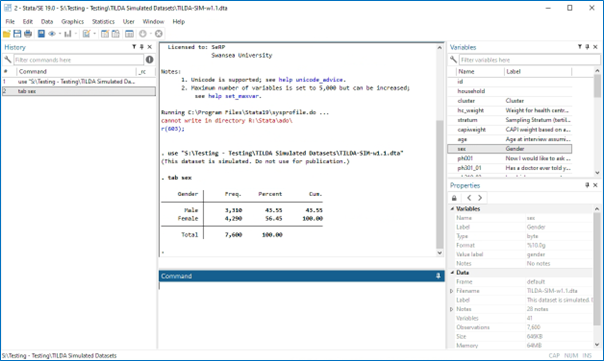604x361 pixels.
Task: Open the Graphics menu
Action: coord(72,22)
